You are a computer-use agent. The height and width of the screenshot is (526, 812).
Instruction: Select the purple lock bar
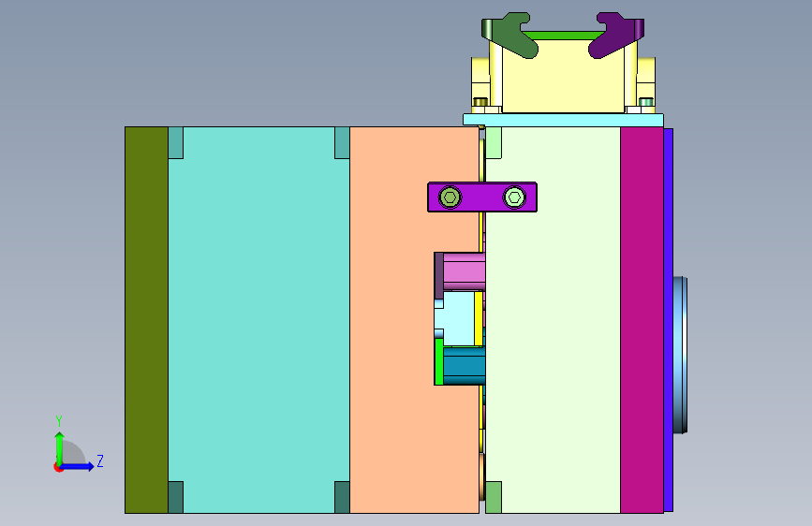pyautogui.click(x=482, y=197)
